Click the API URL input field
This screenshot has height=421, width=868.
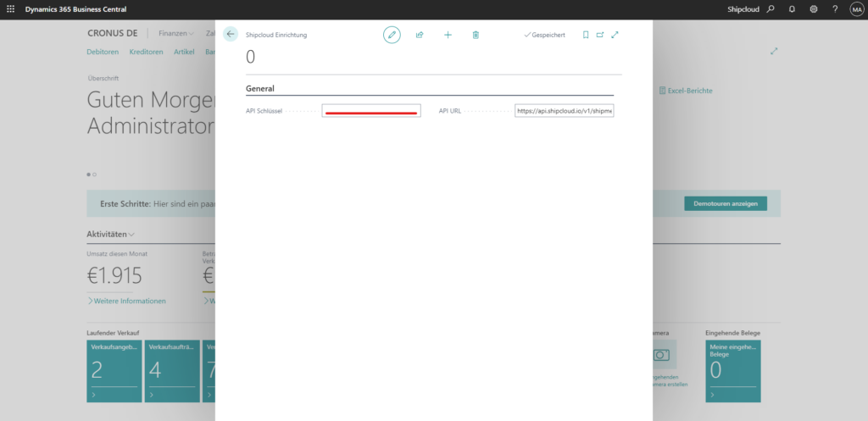click(564, 111)
